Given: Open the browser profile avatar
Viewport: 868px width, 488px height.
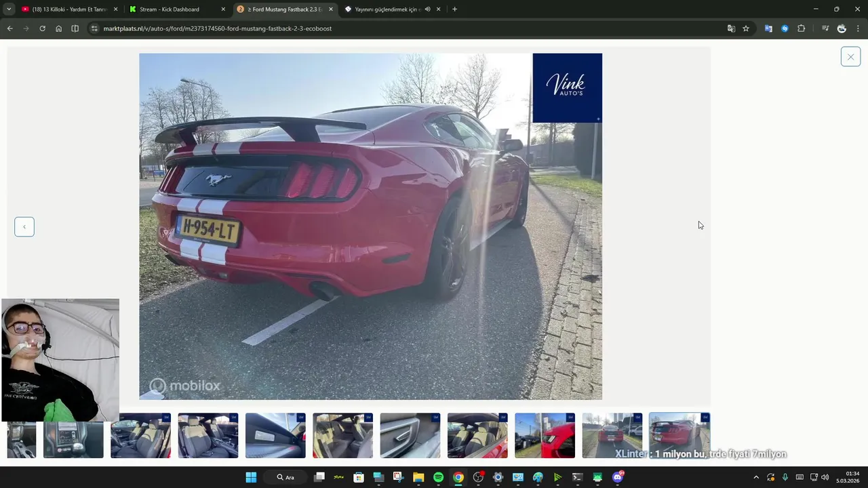Looking at the screenshot, I should [x=842, y=28].
